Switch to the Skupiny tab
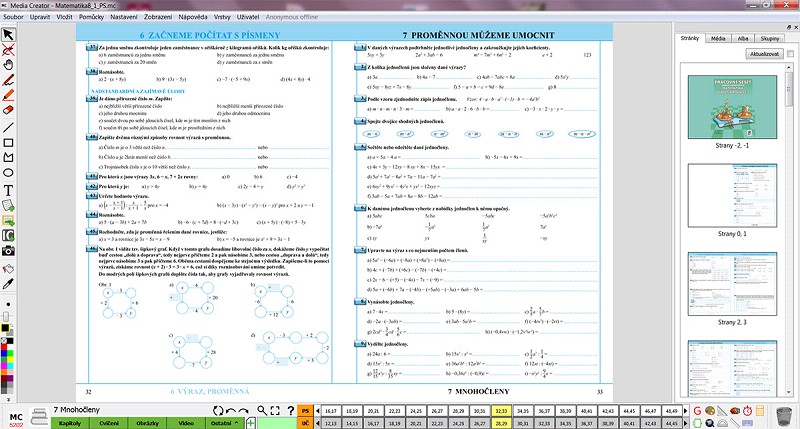Viewport: 800px width, 429px height. 770,38
